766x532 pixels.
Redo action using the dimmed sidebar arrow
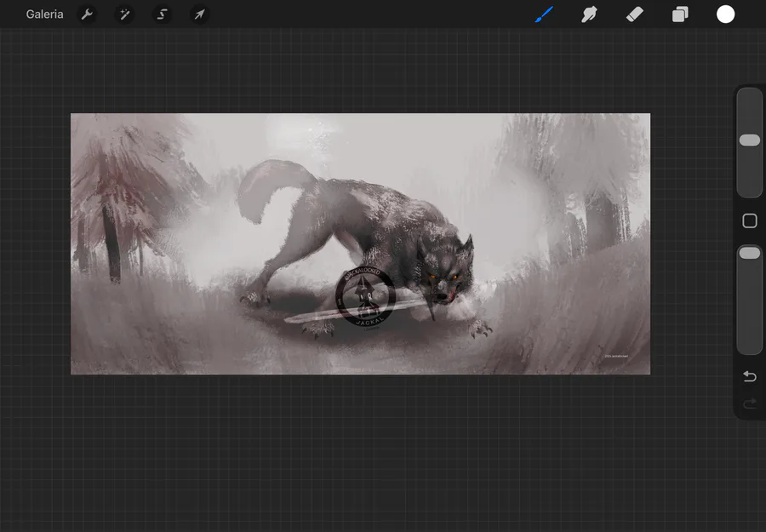[749, 403]
